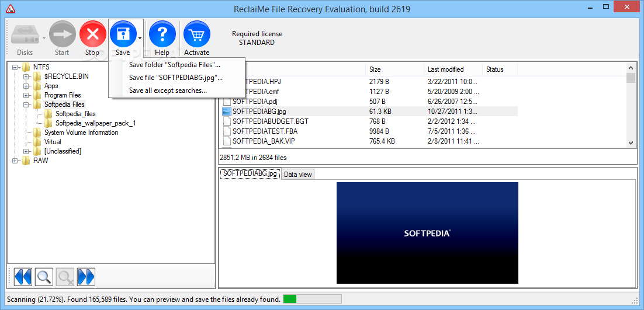Screen dimensions: 644x310
Task: Collapse the NTFS tree node
Action: coord(15,67)
